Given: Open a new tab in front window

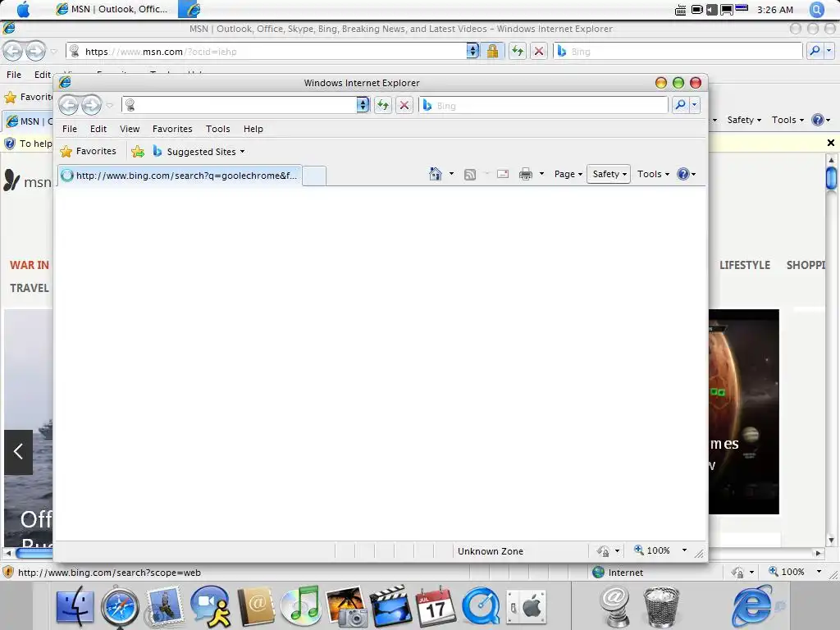Looking at the screenshot, I should (314, 176).
